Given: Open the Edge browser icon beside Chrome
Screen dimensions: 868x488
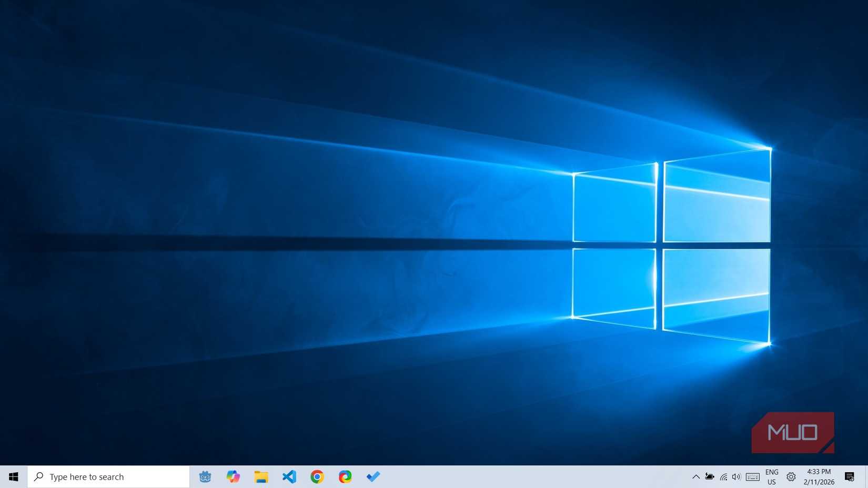Looking at the screenshot, I should pyautogui.click(x=345, y=476).
